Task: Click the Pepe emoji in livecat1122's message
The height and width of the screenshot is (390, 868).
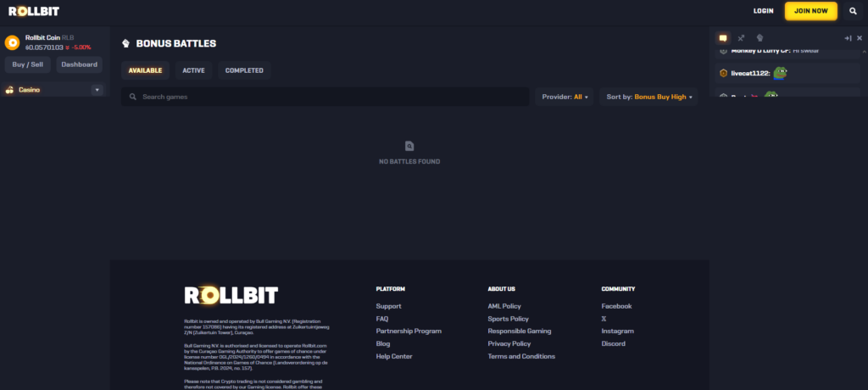Action: tap(780, 73)
